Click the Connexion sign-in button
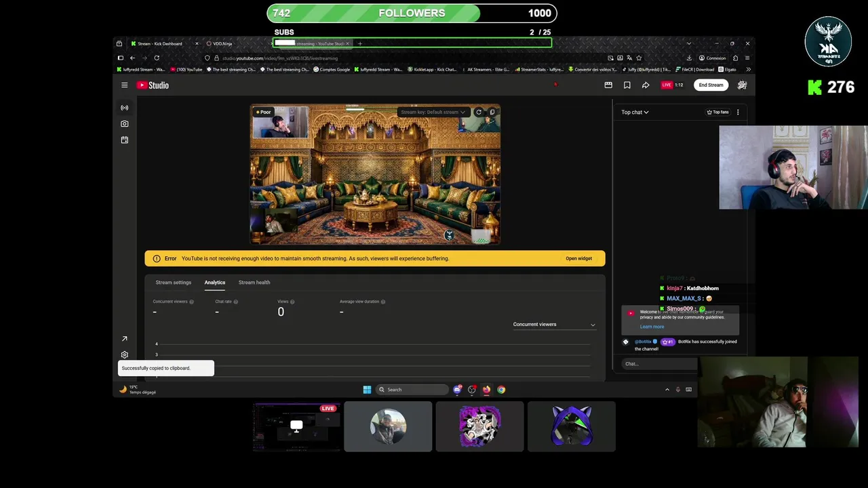Screen dimensions: 868x488 click(x=713, y=58)
